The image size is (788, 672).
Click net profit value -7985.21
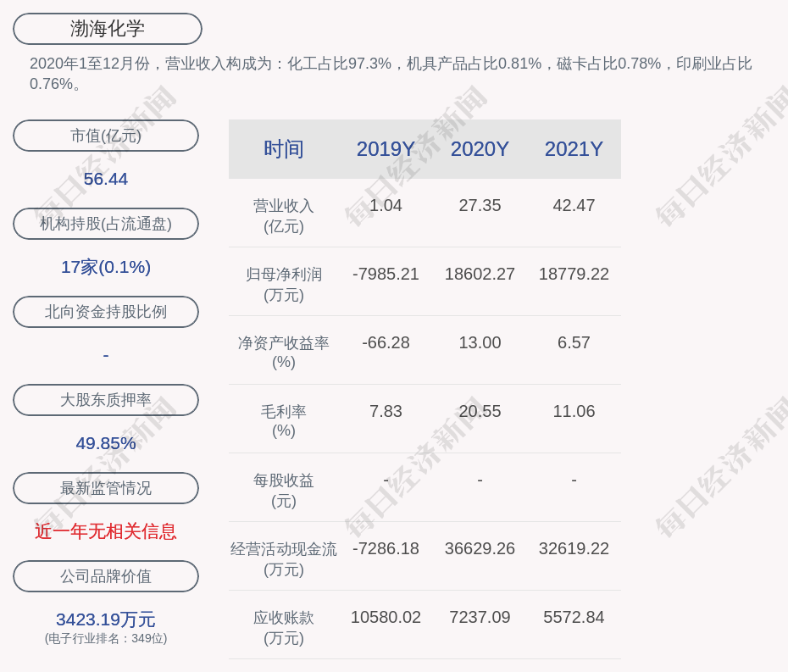(x=386, y=274)
